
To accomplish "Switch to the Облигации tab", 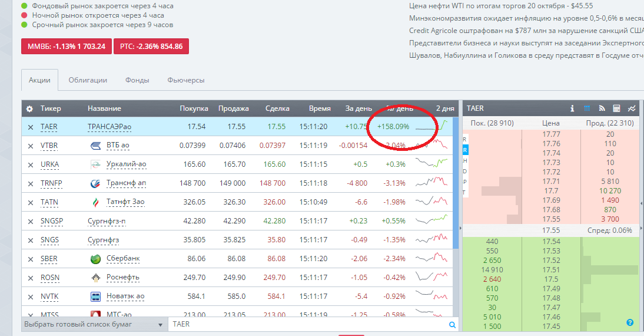I will coord(88,80).
